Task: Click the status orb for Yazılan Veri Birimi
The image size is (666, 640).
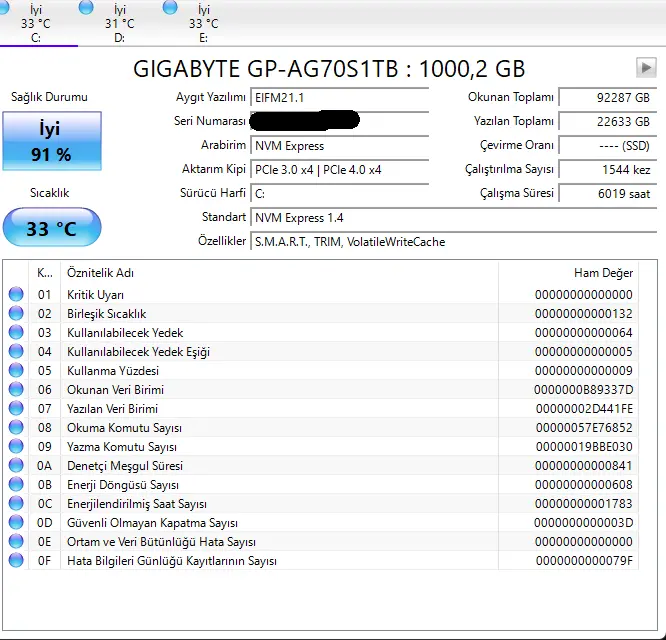Action: coord(16,408)
